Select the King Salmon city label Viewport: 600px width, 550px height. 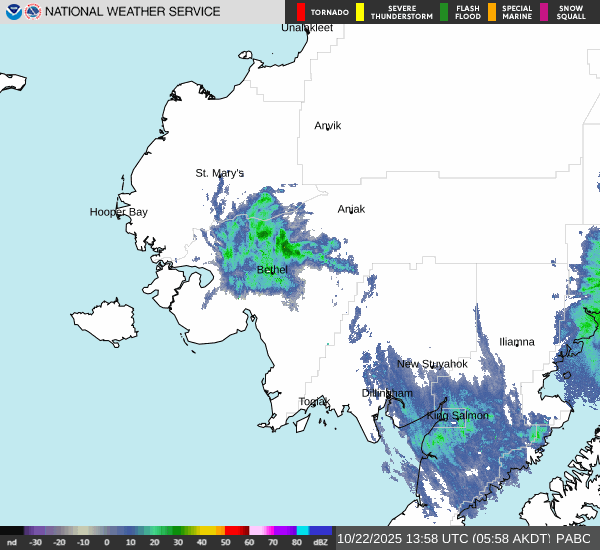458,416
